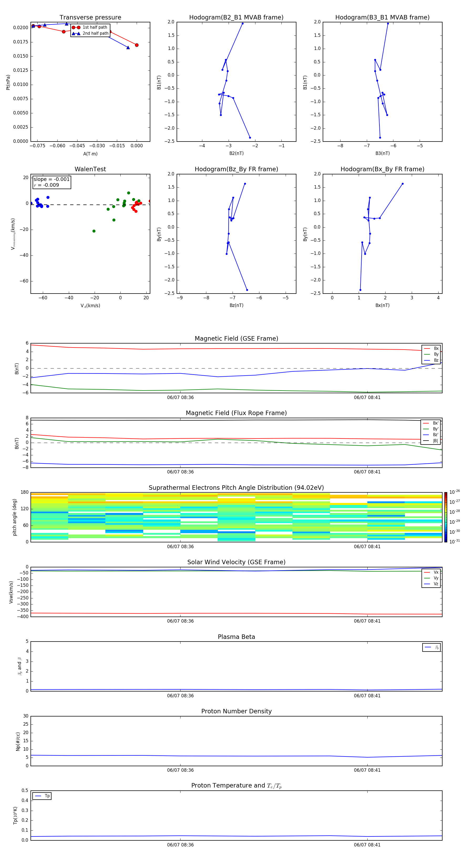Image resolution: width=473 pixels, height=868 pixels.
Task: Click '06/07 08:41' tick under Proton Number Density
Action: point(367,770)
